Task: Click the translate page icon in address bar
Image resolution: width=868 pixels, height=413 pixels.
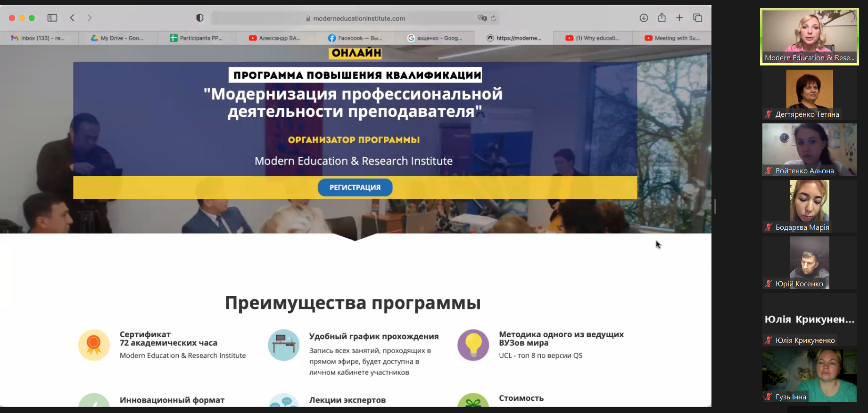Action: pyautogui.click(x=482, y=18)
